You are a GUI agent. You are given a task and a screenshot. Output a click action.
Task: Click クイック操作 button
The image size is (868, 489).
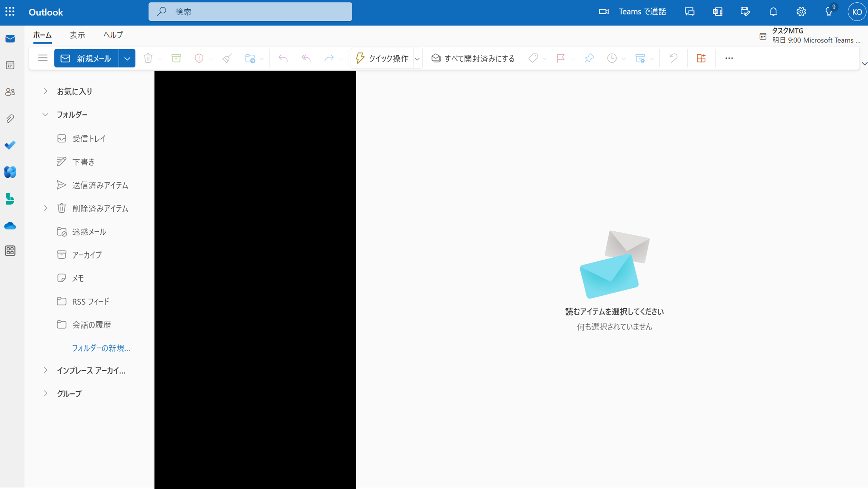[382, 58]
